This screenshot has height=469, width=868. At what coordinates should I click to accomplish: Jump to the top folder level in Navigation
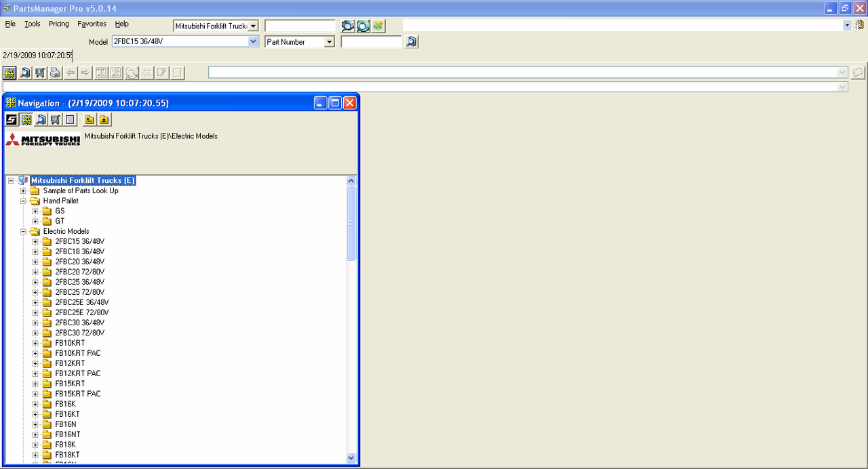coord(104,120)
